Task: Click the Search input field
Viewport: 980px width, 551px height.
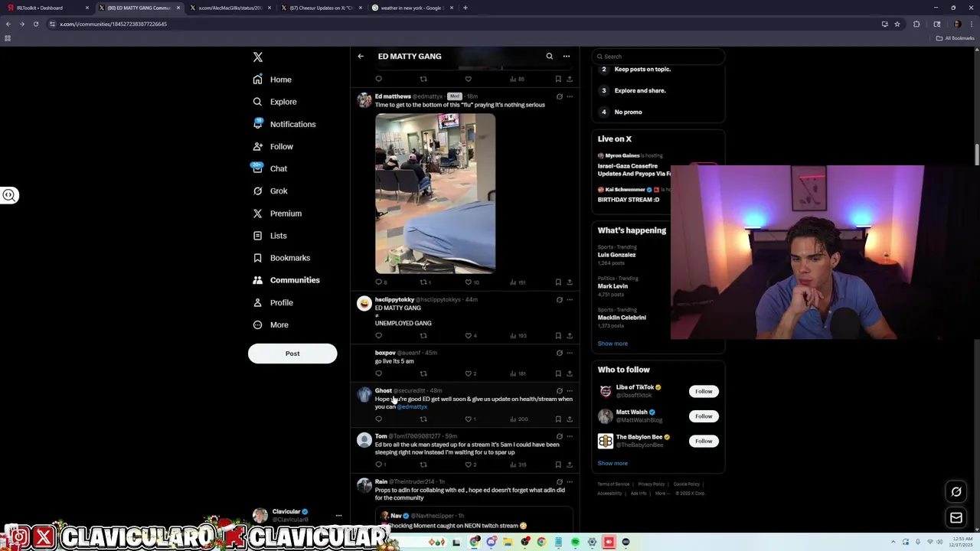Action: tap(658, 57)
